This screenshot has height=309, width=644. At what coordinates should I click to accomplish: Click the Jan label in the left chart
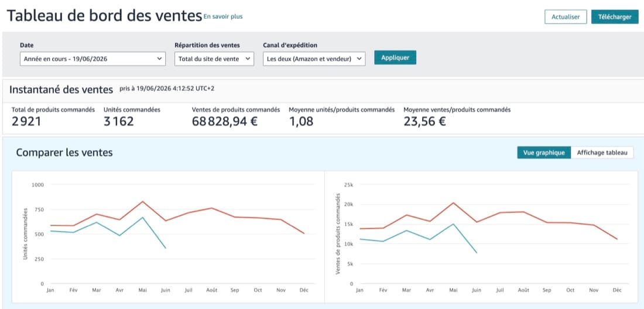[x=50, y=290]
